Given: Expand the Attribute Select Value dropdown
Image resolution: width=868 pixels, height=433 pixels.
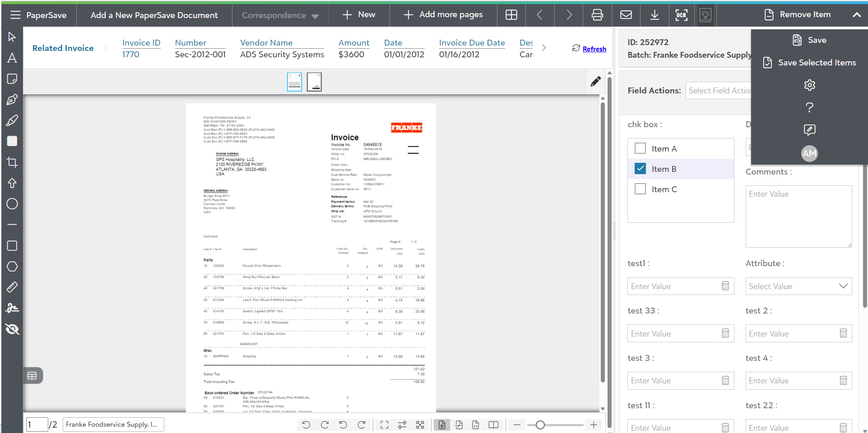Looking at the screenshot, I should pos(798,286).
